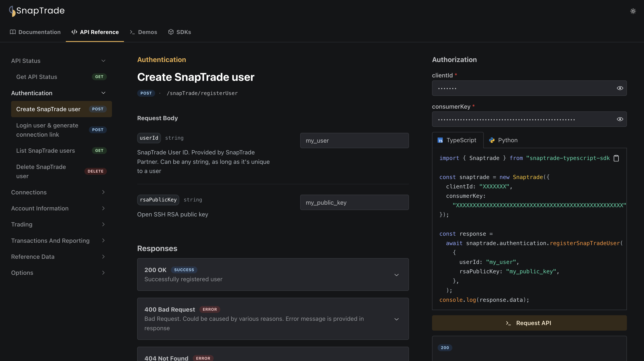Toggle visibility of clientId field
Image resolution: width=644 pixels, height=361 pixels.
coord(620,88)
